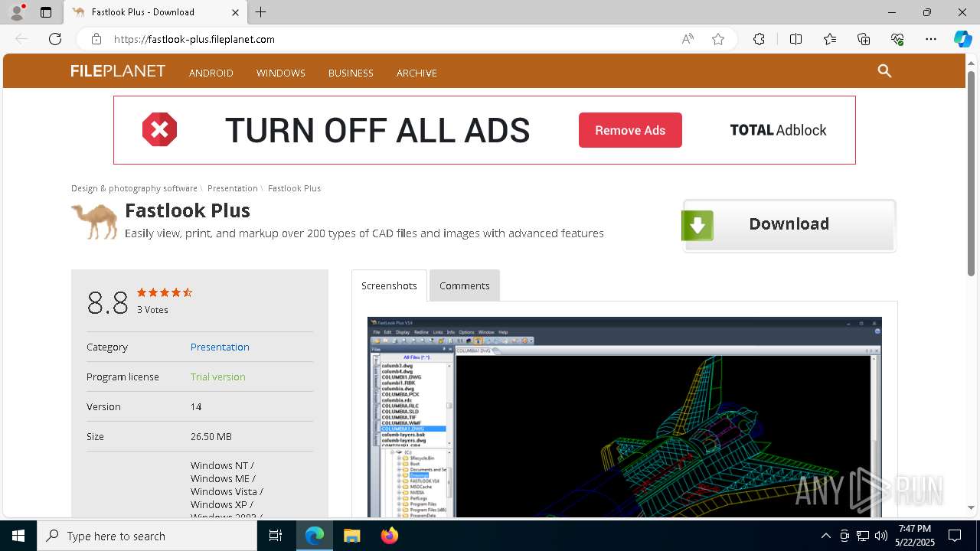This screenshot has width=980, height=551.
Task: Open browser Extensions icon
Action: [x=759, y=39]
